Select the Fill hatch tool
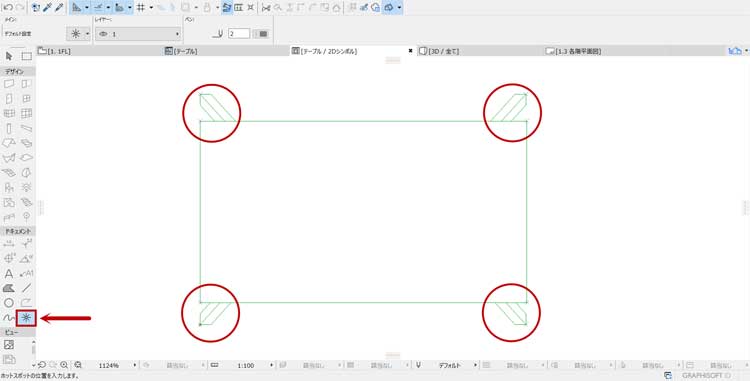The image size is (750, 381). [x=9, y=288]
